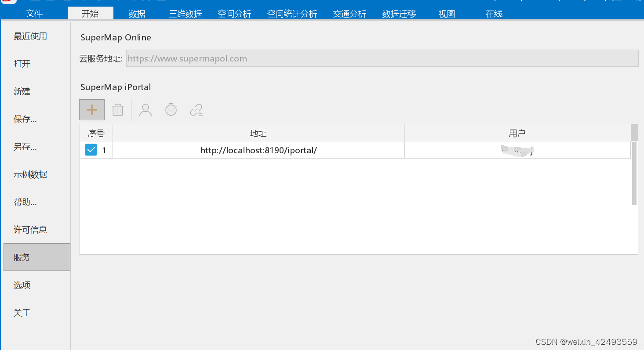Choose 保存... in the side menu
The width and height of the screenshot is (644, 350).
(x=37, y=119)
